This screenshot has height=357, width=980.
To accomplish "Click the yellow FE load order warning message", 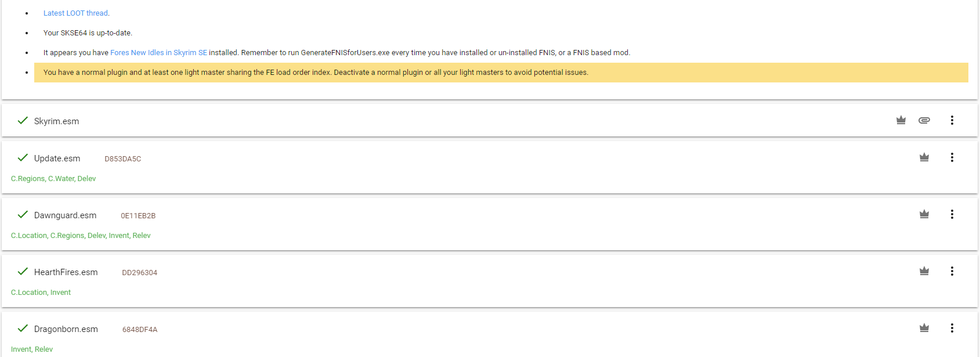I will click(316, 73).
